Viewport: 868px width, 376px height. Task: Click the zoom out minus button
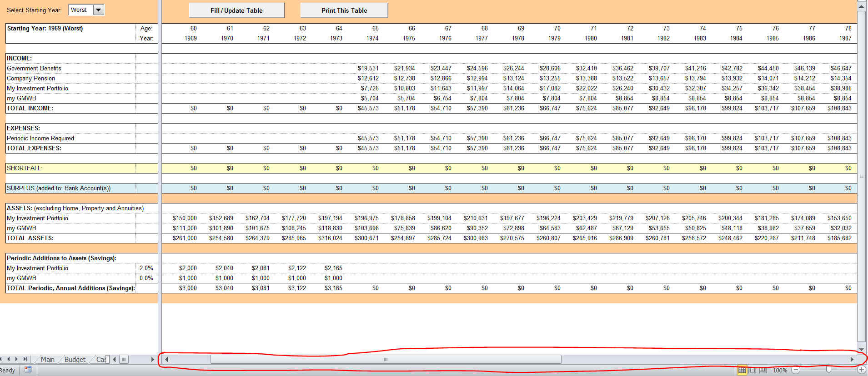tap(796, 370)
